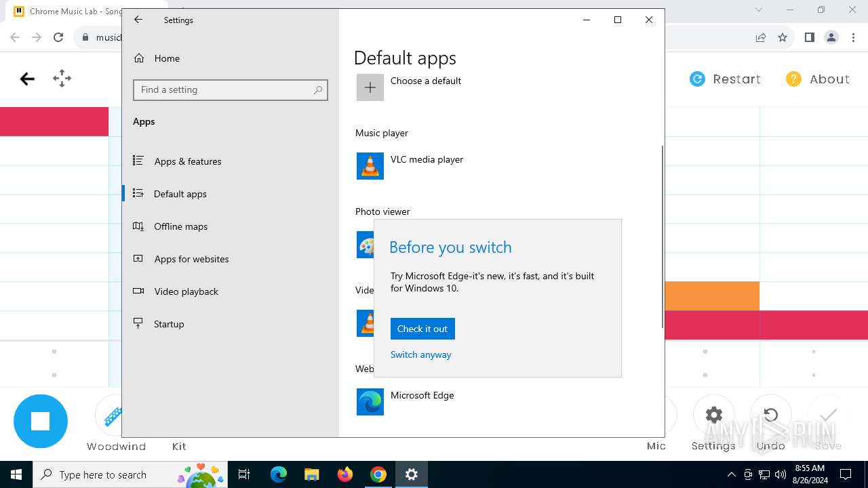The height and width of the screenshot is (488, 868).
Task: Click the Song Maker move arrows icon
Action: point(62,79)
